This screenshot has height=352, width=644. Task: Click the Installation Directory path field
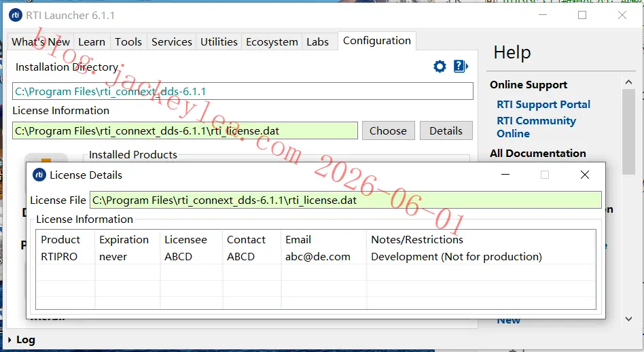243,91
